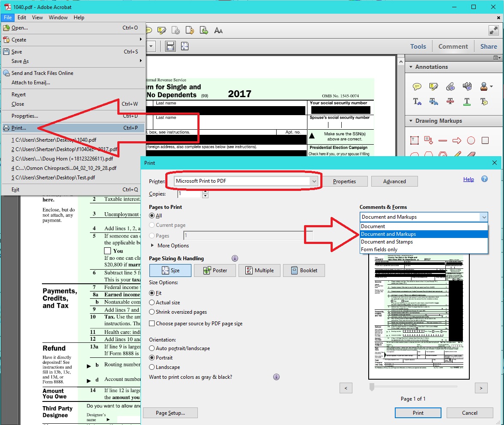Select Portrait orientation
Viewport: 504px width, 425px height.
pyautogui.click(x=152, y=357)
